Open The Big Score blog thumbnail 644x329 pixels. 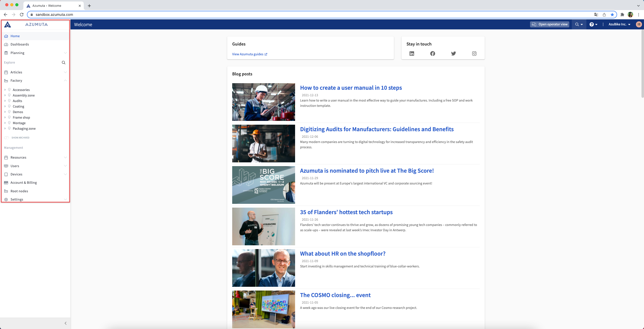pos(263,185)
